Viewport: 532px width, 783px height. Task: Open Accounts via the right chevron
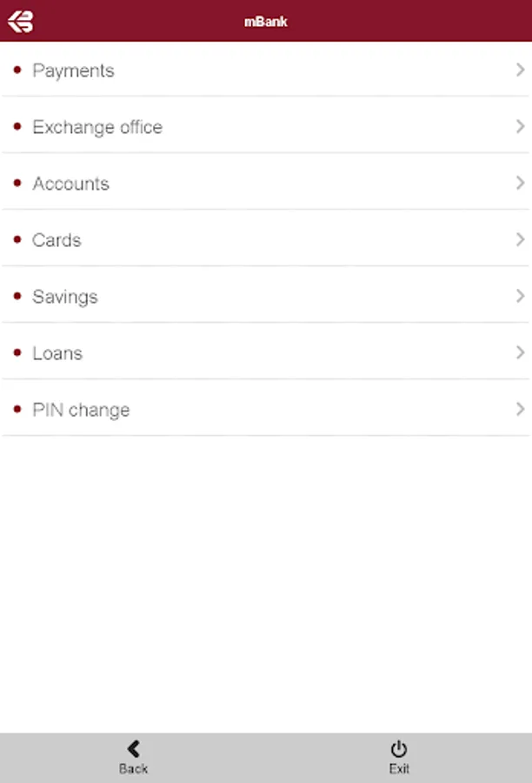point(520,183)
